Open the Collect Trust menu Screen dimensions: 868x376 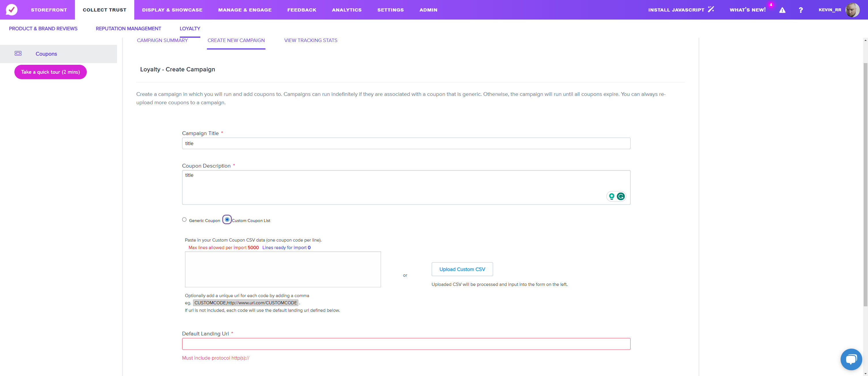click(x=104, y=10)
